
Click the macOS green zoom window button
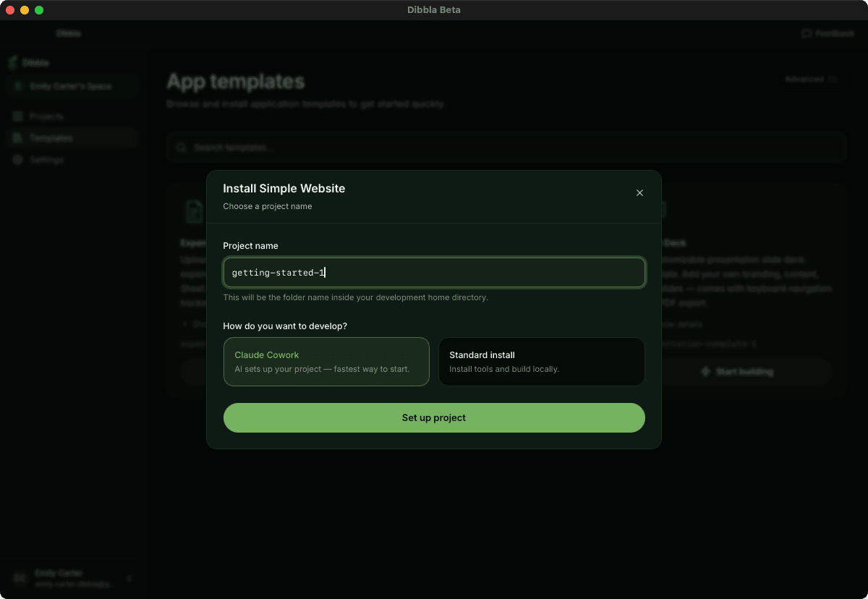[x=39, y=10]
